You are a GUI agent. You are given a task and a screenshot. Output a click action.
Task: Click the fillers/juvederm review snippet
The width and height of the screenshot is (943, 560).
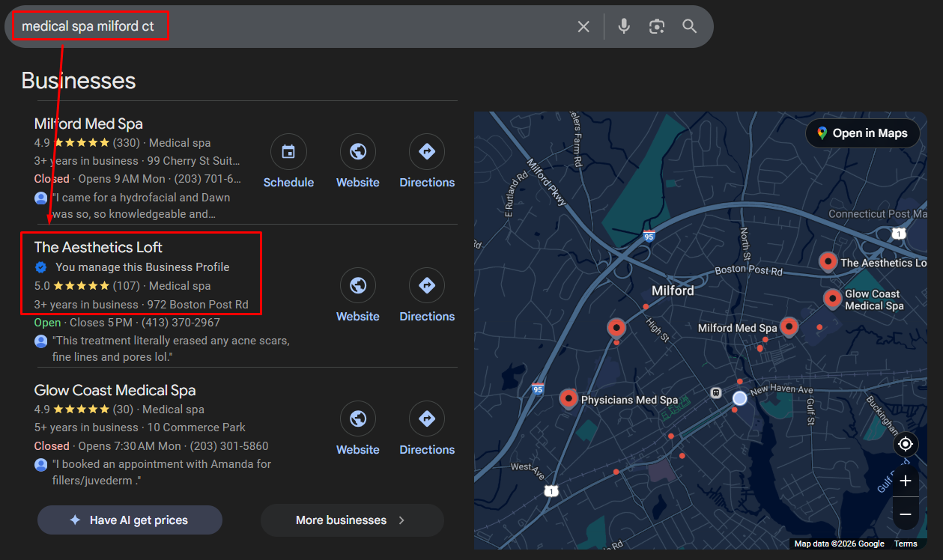[x=162, y=472]
